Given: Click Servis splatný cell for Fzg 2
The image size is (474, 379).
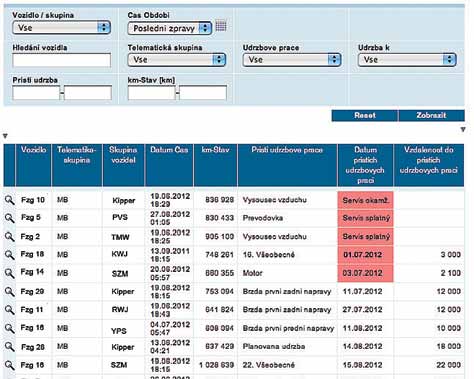Looking at the screenshot, I should pos(365,237).
